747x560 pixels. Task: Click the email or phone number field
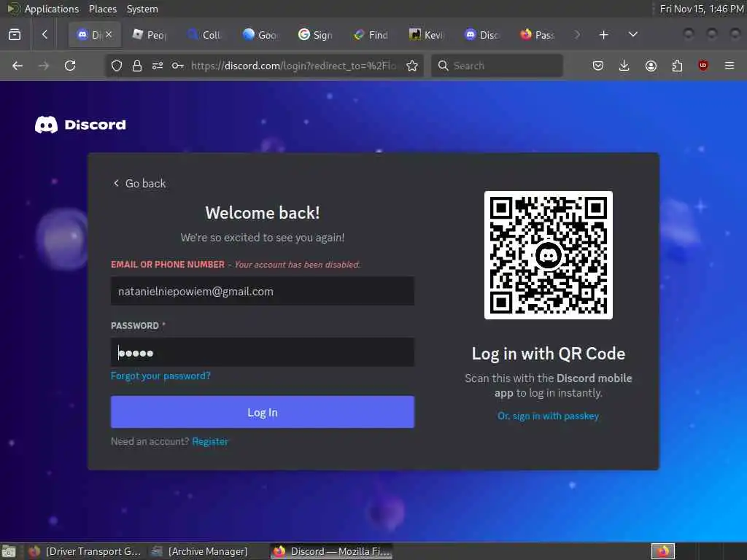263,291
